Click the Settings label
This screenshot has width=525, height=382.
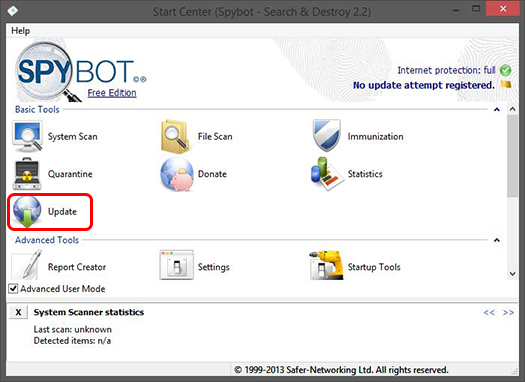tap(214, 267)
